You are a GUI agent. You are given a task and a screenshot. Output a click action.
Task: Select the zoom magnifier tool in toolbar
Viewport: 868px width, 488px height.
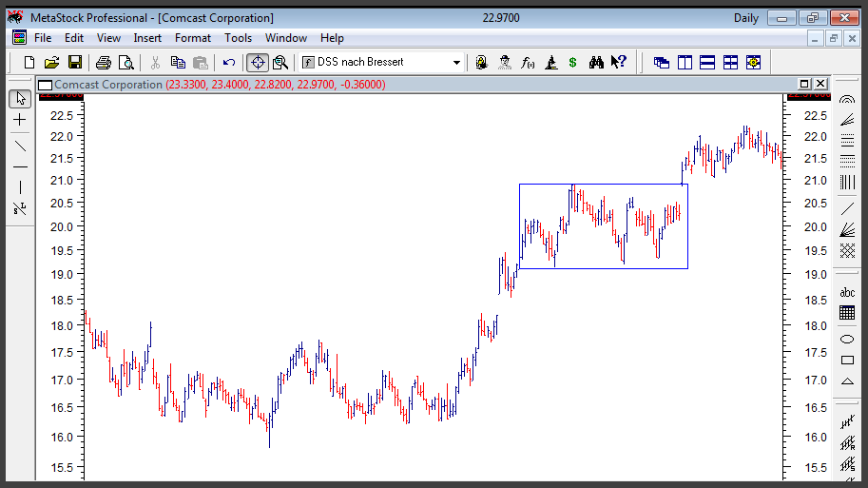click(280, 63)
